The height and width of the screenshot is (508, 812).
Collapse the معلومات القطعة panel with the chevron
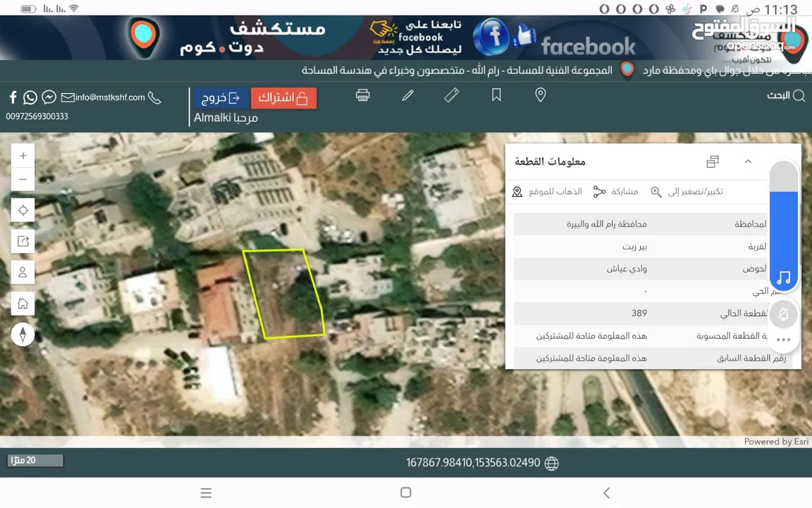click(748, 162)
